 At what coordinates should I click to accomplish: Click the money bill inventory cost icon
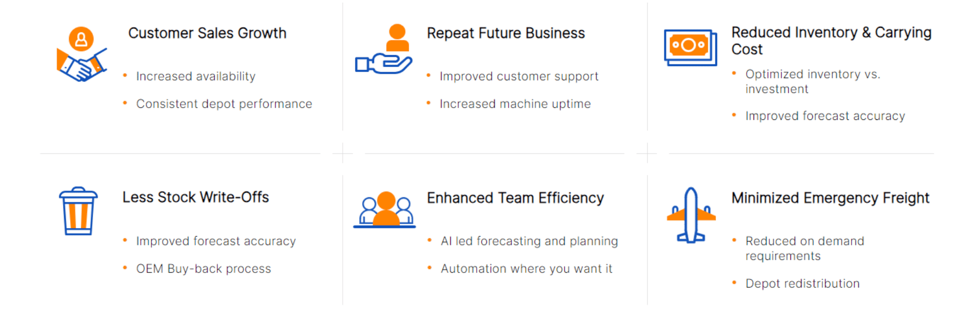(690, 48)
